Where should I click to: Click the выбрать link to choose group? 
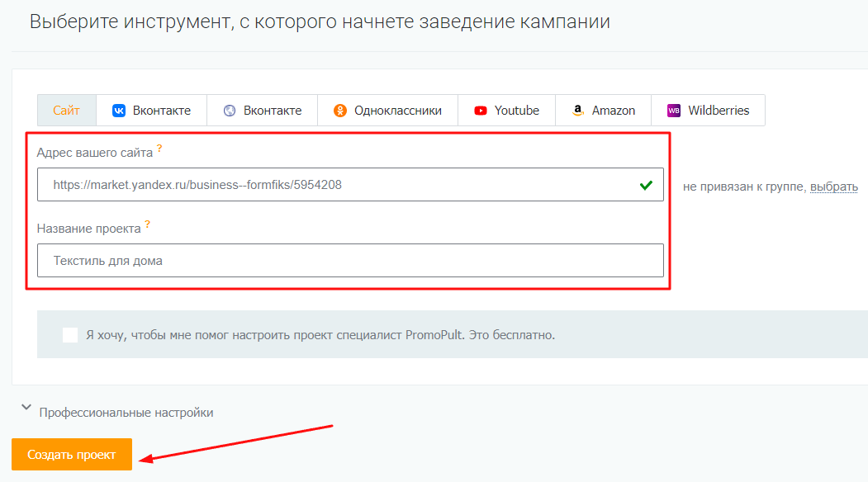pos(833,187)
